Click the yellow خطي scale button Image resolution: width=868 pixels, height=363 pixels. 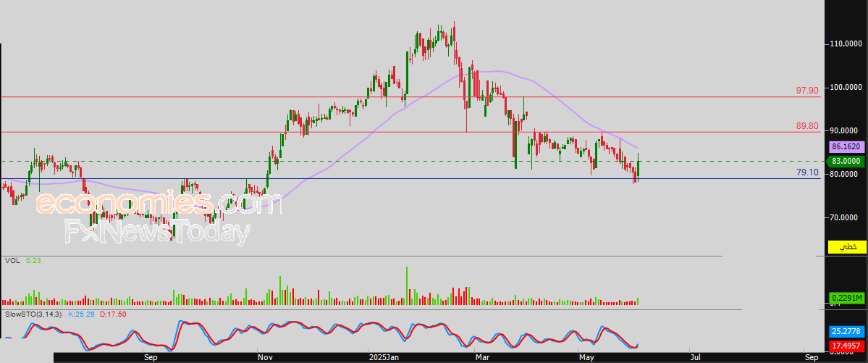click(x=847, y=247)
